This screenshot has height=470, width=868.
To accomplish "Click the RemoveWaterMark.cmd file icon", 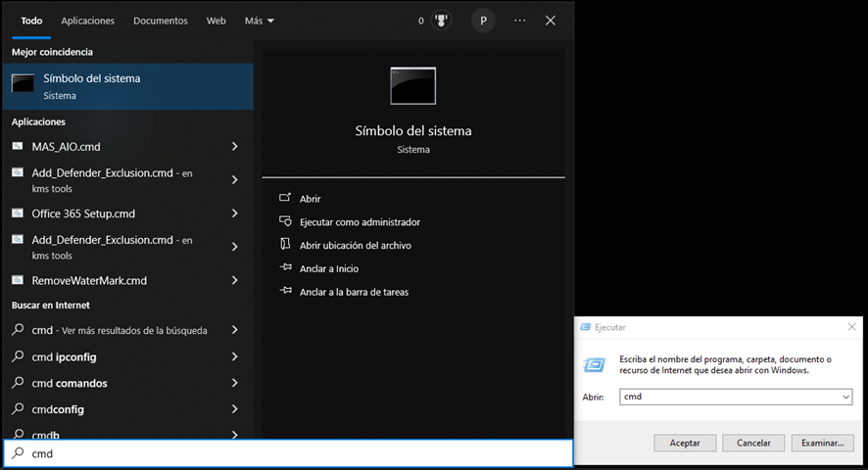I will pyautogui.click(x=18, y=280).
